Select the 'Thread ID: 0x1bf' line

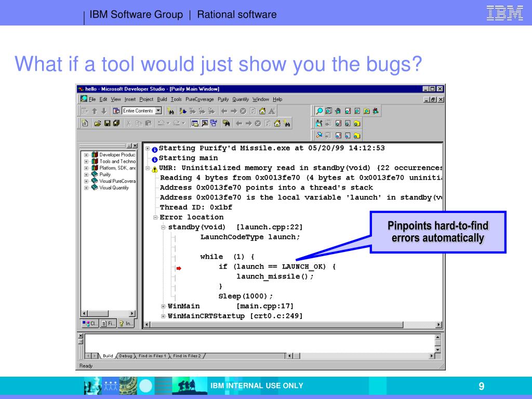(x=196, y=207)
